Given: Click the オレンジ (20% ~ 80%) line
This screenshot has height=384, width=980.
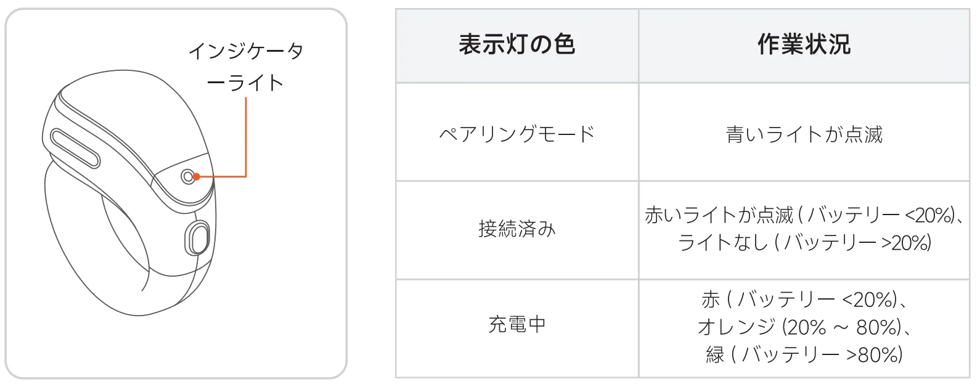Looking at the screenshot, I should 804,327.
